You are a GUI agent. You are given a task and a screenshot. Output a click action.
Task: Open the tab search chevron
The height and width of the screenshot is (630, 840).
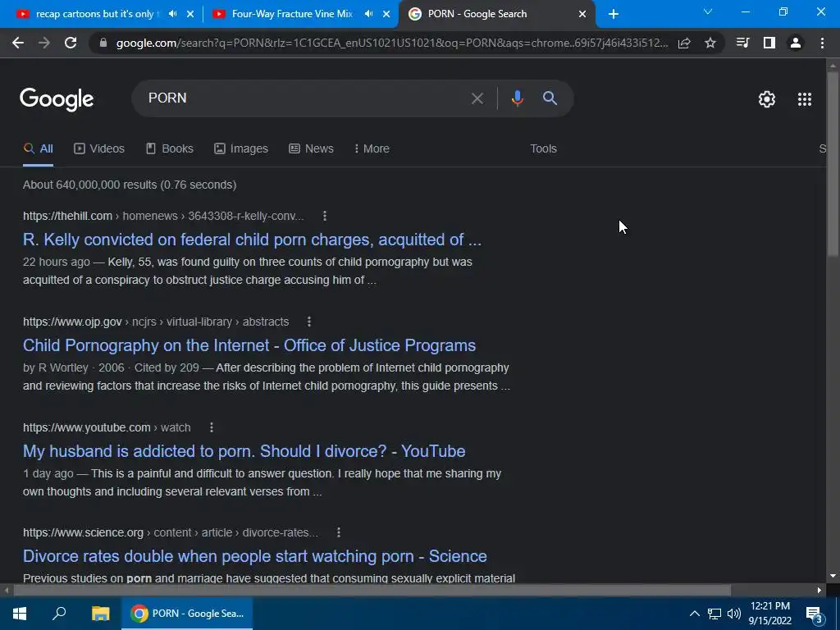click(708, 11)
